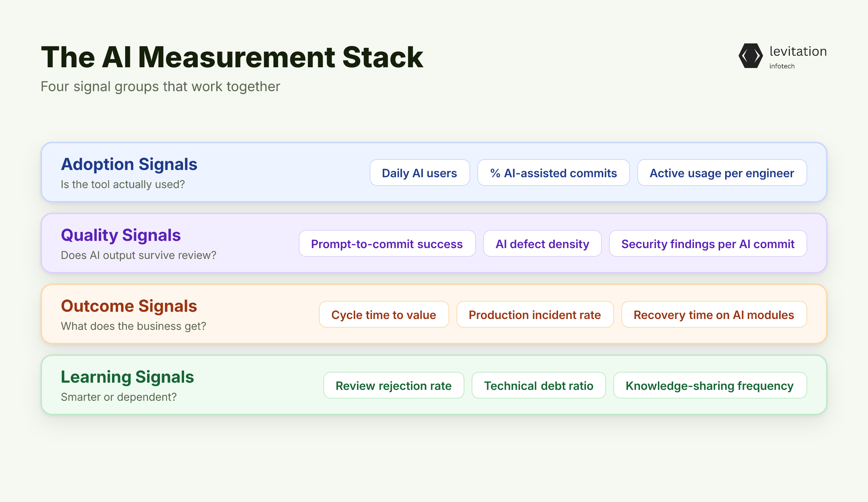The width and height of the screenshot is (868, 502).
Task: Click 'Recovery time on AI modules' pill
Action: coord(714,315)
